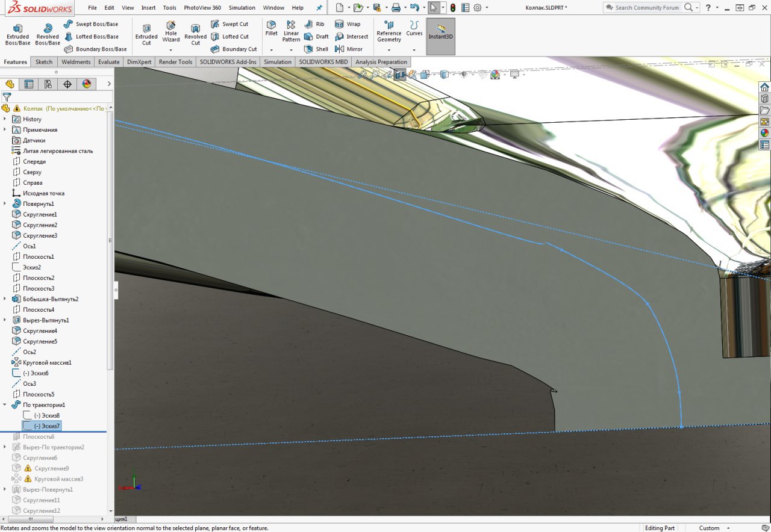Screen dimensions: 771x532
Task: Open the Design Library task pane tab
Action: click(x=764, y=99)
